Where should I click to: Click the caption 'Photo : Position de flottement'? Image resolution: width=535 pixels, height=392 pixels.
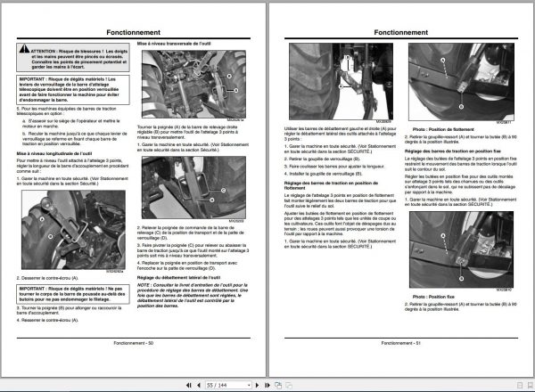[443, 129]
